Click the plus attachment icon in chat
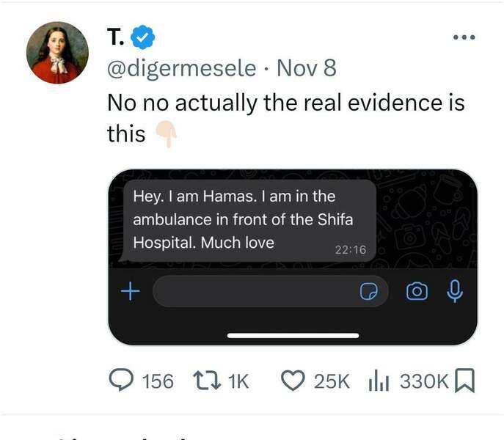The image size is (504, 440). coord(130,292)
